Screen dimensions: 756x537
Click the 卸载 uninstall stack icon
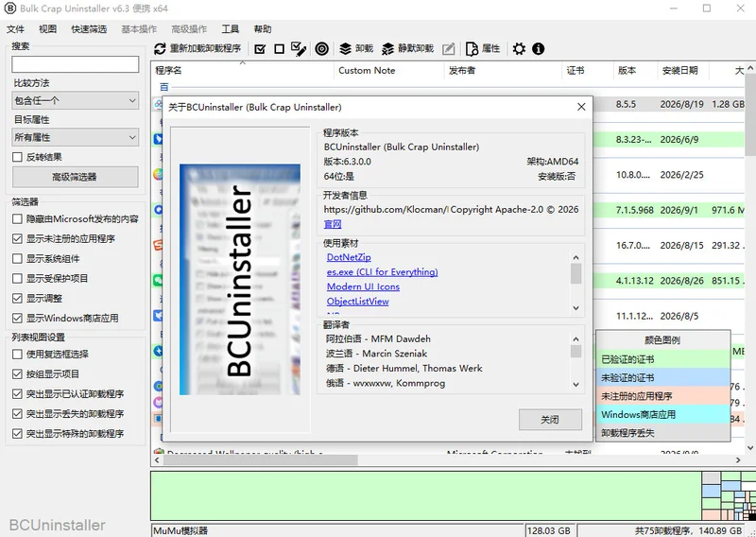point(345,49)
